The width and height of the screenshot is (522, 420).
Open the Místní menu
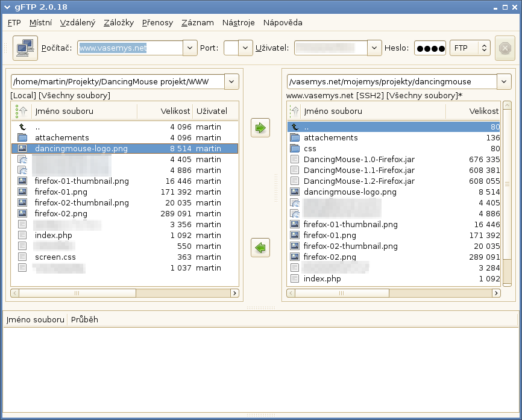point(40,23)
